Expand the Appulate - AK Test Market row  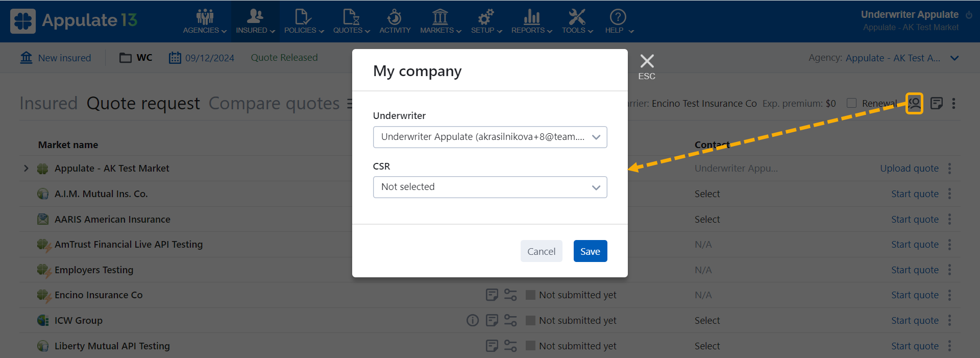(x=26, y=169)
